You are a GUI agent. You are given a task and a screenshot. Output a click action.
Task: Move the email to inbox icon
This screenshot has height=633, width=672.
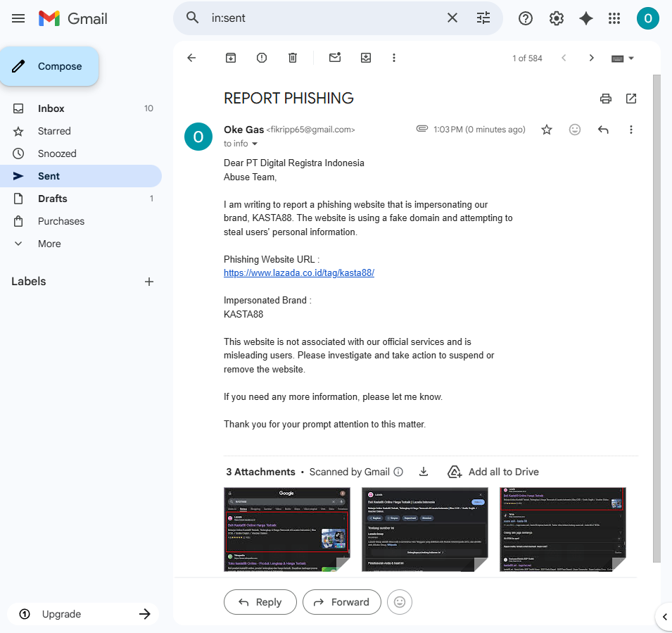tap(366, 58)
